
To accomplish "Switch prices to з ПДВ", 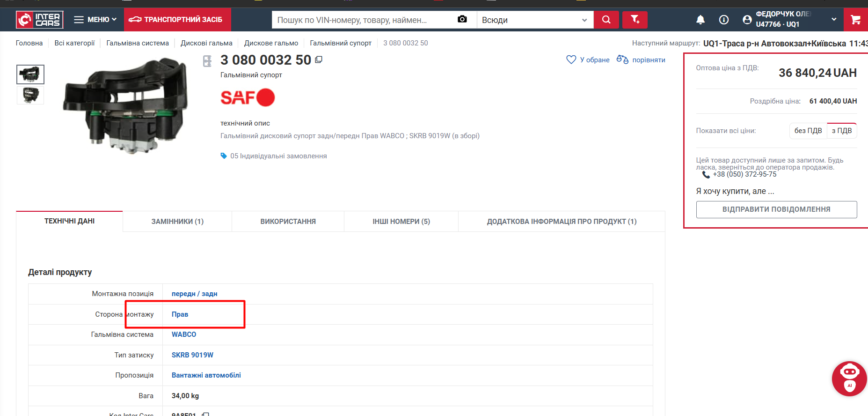I will 841,131.
